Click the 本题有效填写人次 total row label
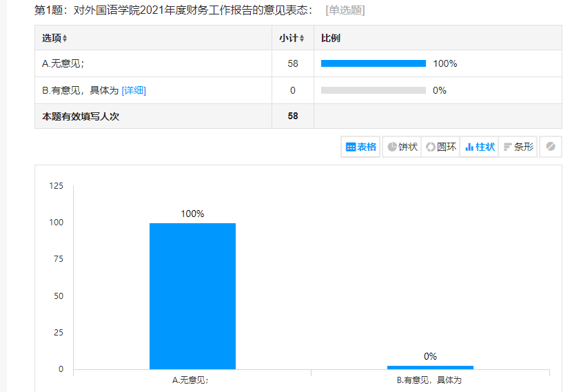This screenshot has height=392, width=581. click(x=81, y=116)
